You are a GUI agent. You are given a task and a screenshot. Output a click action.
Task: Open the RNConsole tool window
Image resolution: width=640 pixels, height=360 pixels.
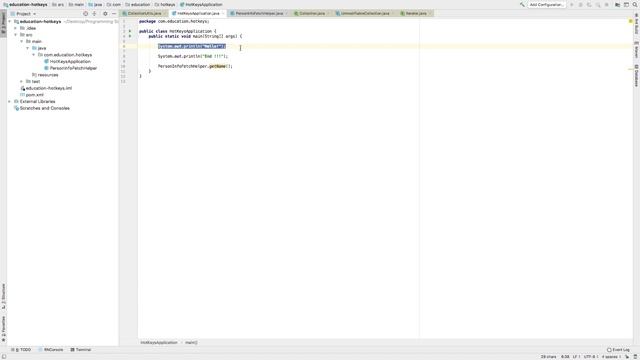(51, 350)
